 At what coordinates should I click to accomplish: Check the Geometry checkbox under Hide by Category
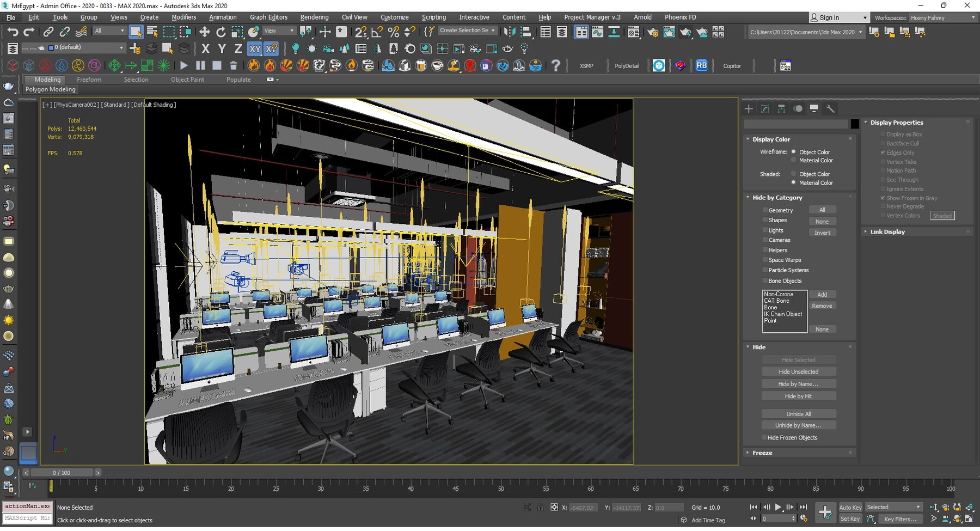(x=765, y=210)
